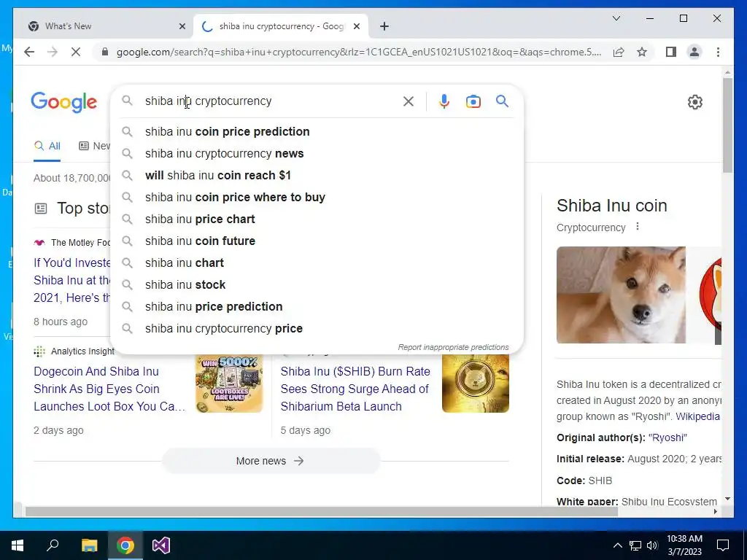747x560 pixels.
Task: Open the Shiba Inu dog photo
Action: pos(621,295)
